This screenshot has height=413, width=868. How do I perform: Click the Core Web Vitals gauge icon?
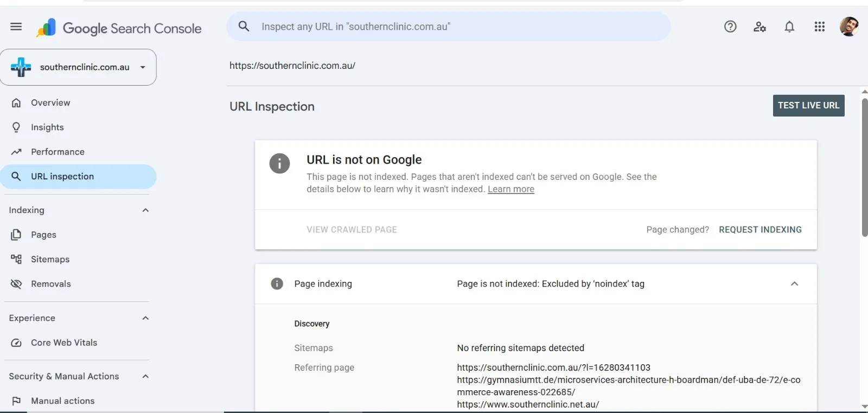point(16,343)
